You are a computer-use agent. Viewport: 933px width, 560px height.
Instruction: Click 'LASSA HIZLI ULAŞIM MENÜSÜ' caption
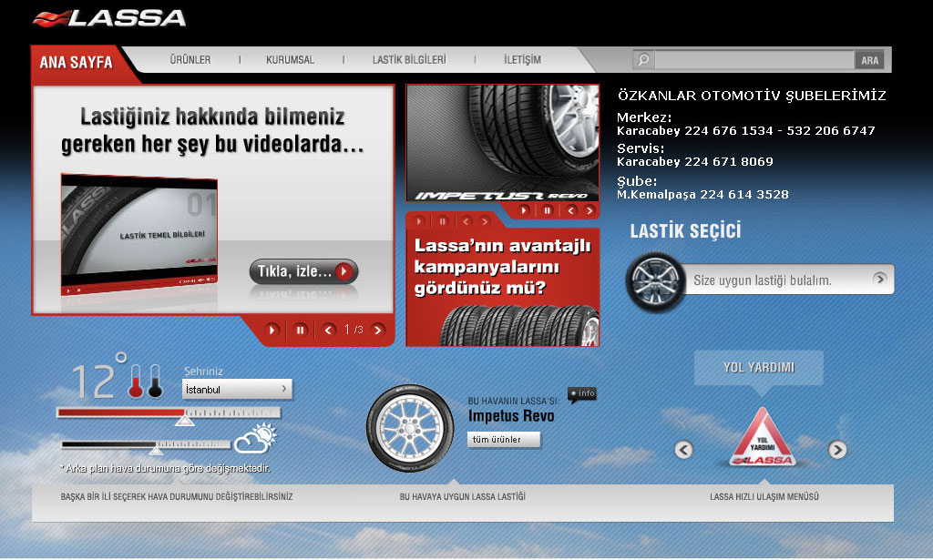(x=764, y=496)
